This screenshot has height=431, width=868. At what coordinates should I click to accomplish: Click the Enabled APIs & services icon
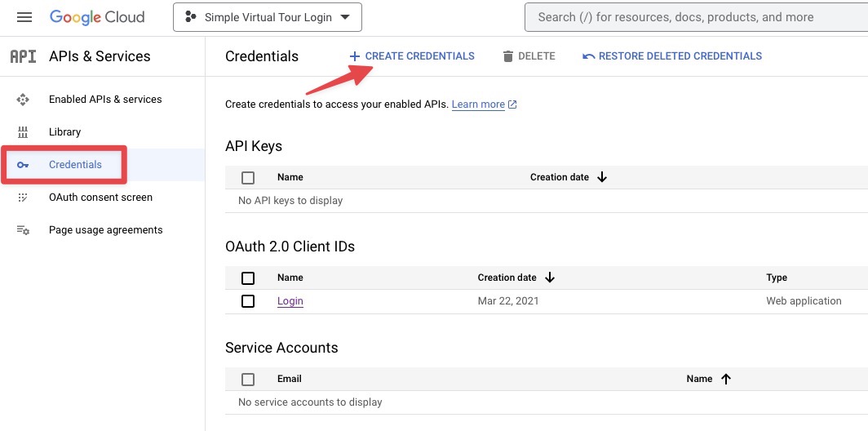(23, 100)
